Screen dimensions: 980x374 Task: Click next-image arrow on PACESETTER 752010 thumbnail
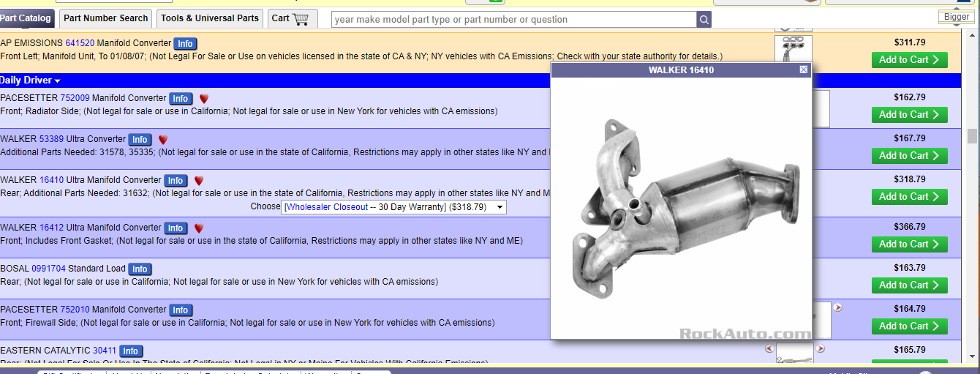[x=838, y=308]
